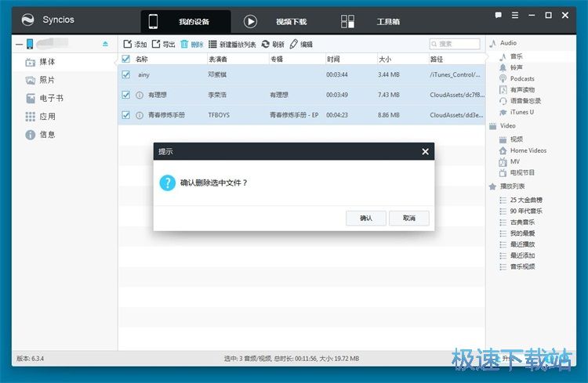Sort by the 表演者 column header
The height and width of the screenshot is (383, 588).
pos(218,60)
